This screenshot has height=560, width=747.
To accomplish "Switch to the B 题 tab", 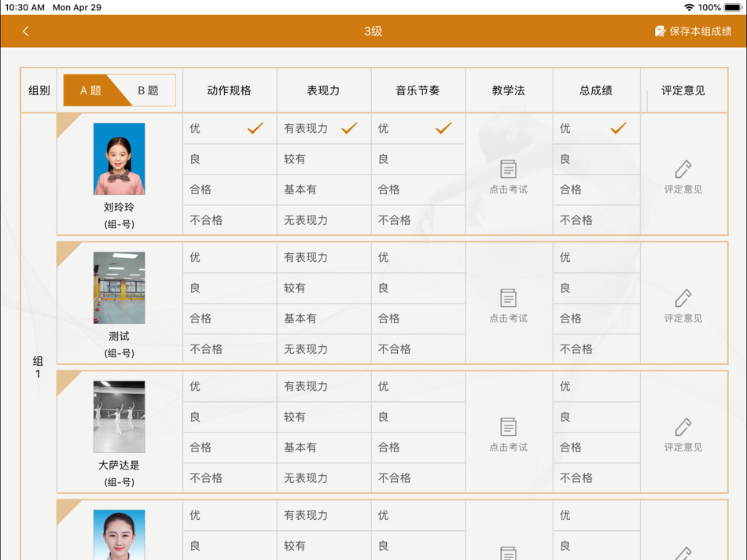I will point(149,90).
